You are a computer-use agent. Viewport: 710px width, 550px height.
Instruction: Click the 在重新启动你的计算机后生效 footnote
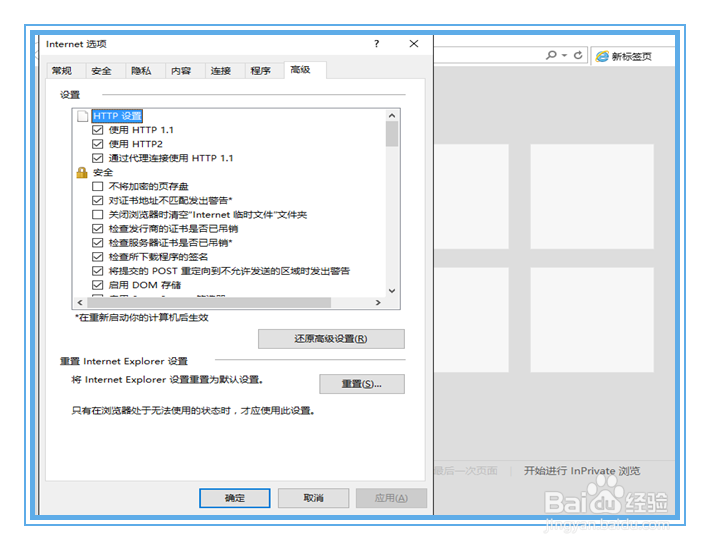[142, 318]
